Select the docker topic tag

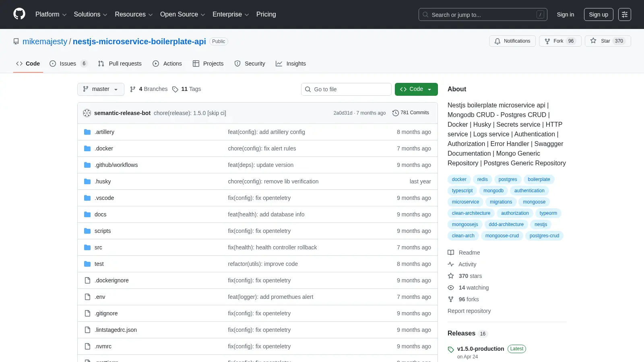click(x=459, y=179)
